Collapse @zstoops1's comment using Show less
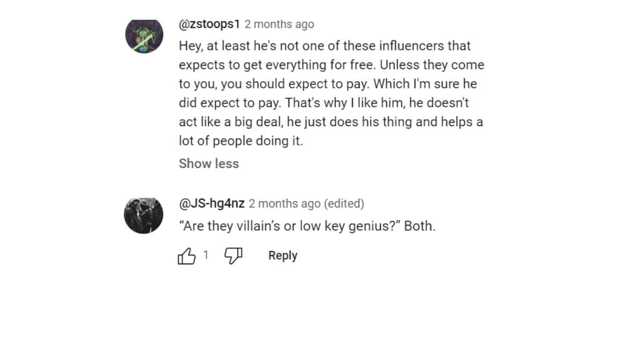 click(209, 164)
